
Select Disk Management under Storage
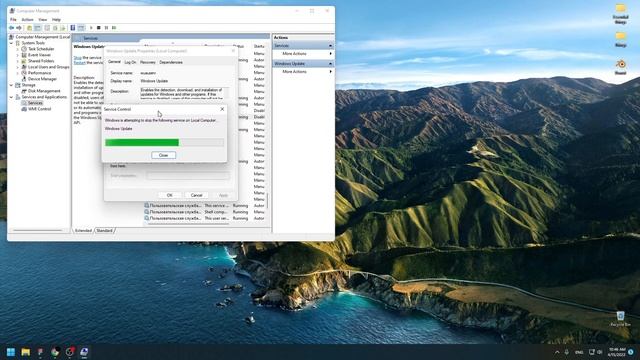(x=44, y=91)
